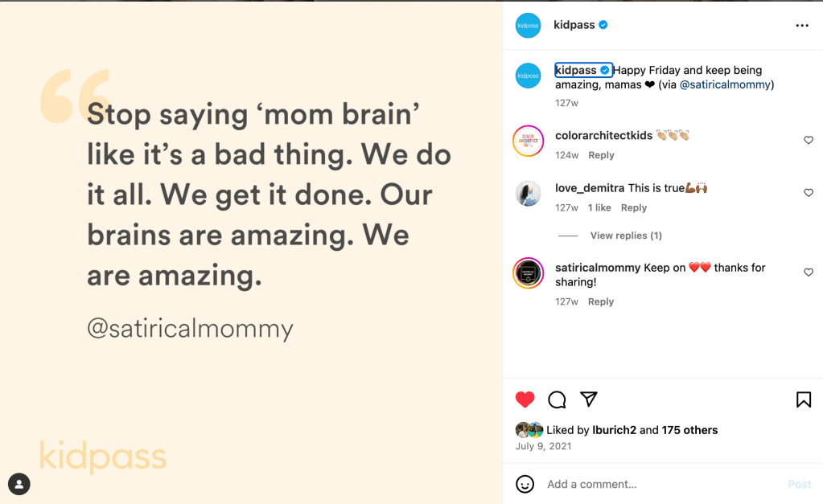
Task: Open the @satiricalmommy mention link
Action: (726, 84)
